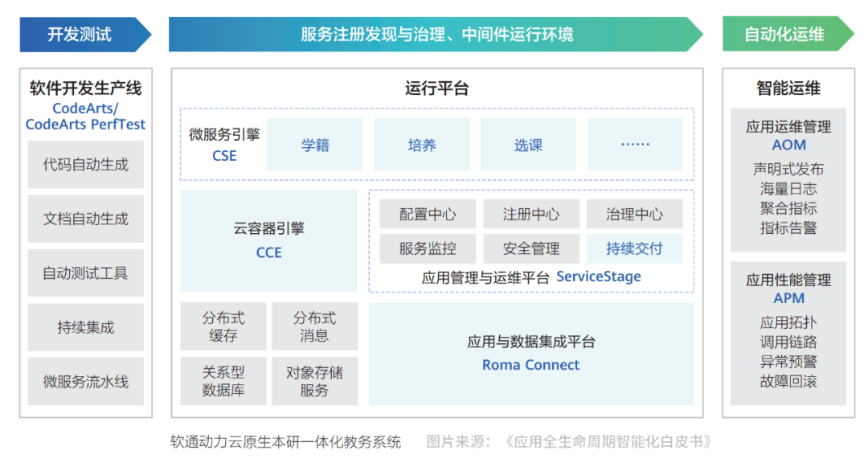The width and height of the screenshot is (868, 463).
Task: Select the ellipsis service tile
Action: 635,145
